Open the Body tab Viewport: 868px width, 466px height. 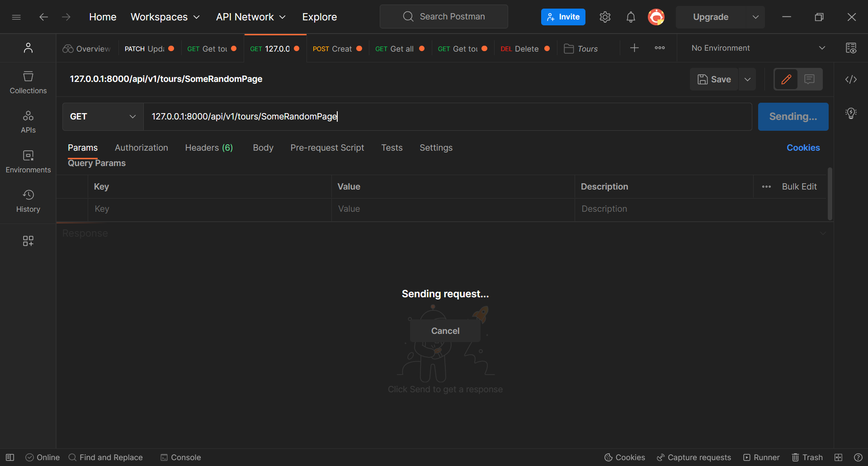(263, 148)
